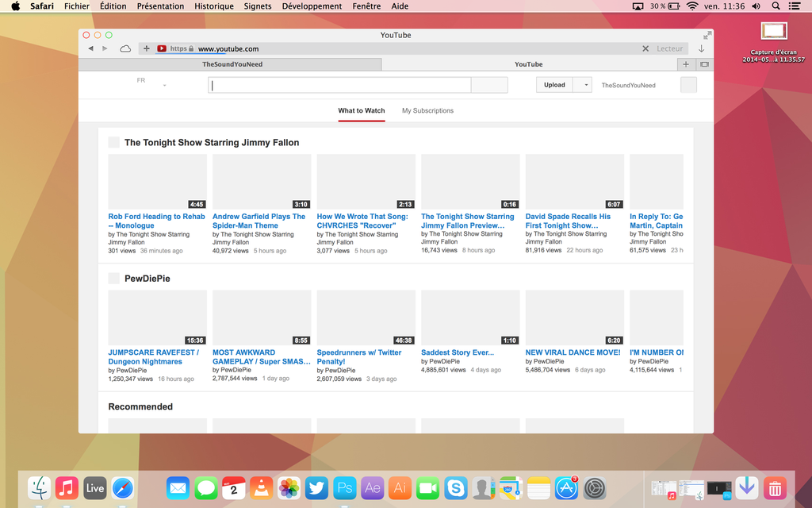Open Calendar from the dock
Screen dimensions: 812x508
coord(234,488)
